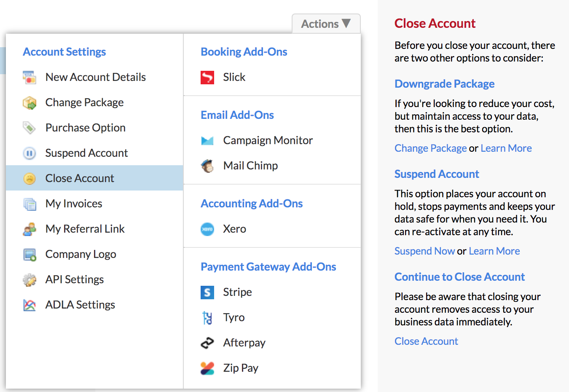Screen dimensions: 569x392
Task: Select Mail Chimp email add-on
Action: coord(272,166)
